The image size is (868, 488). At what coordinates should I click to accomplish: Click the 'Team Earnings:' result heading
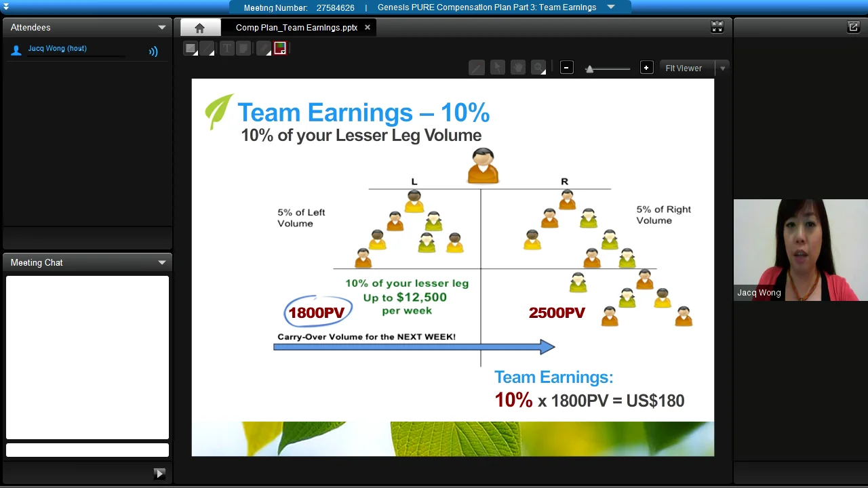click(x=553, y=378)
